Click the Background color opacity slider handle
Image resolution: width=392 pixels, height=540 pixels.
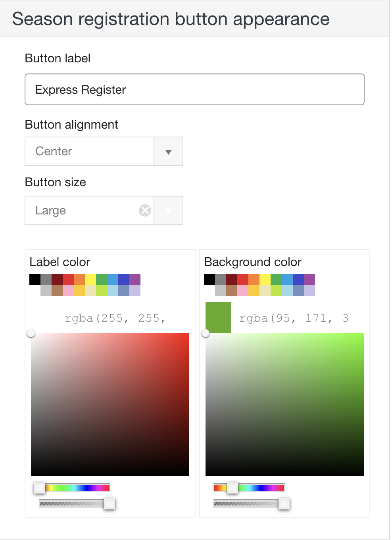coord(284,504)
